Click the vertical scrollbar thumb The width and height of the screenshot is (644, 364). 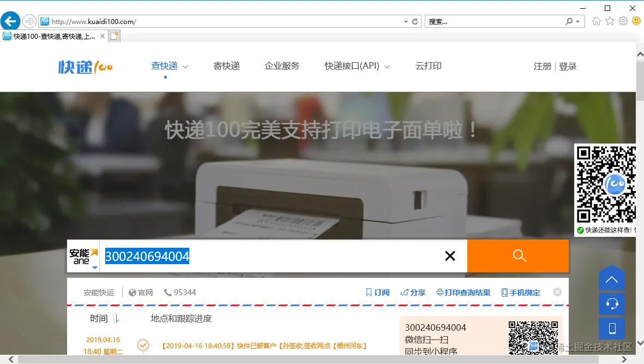tap(640, 80)
